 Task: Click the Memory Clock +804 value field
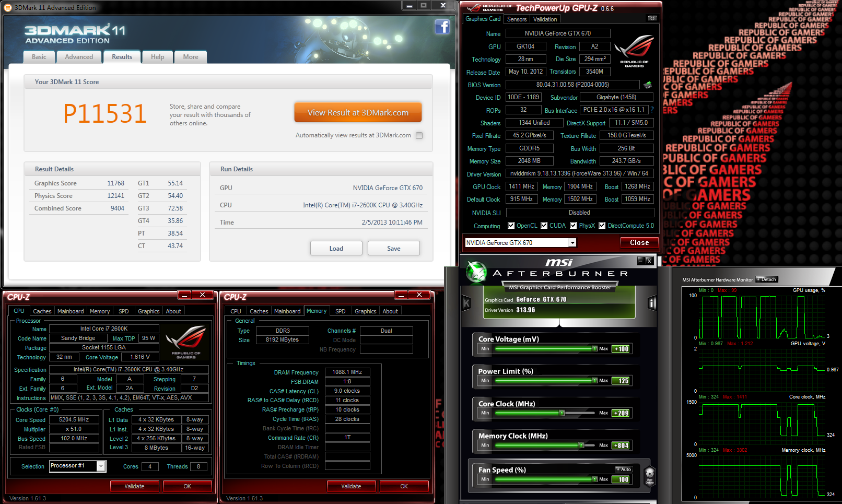[622, 446]
